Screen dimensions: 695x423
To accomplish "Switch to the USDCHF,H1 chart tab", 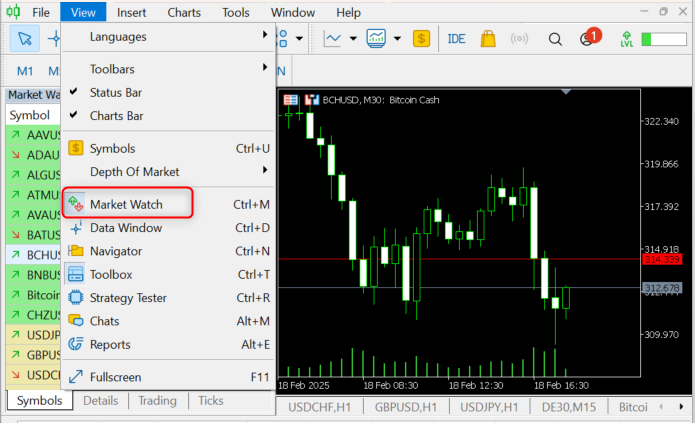I will pos(320,407).
